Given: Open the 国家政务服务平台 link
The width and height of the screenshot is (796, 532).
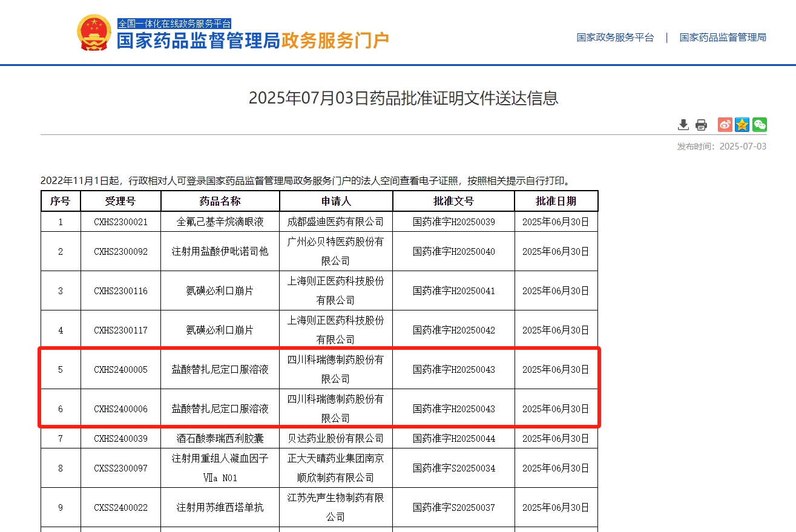Looking at the screenshot, I should tap(615, 38).
